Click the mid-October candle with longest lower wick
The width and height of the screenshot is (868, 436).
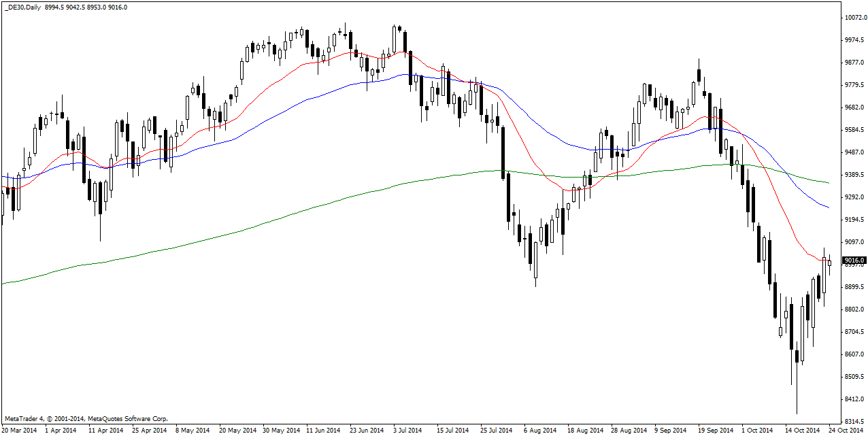click(x=797, y=360)
